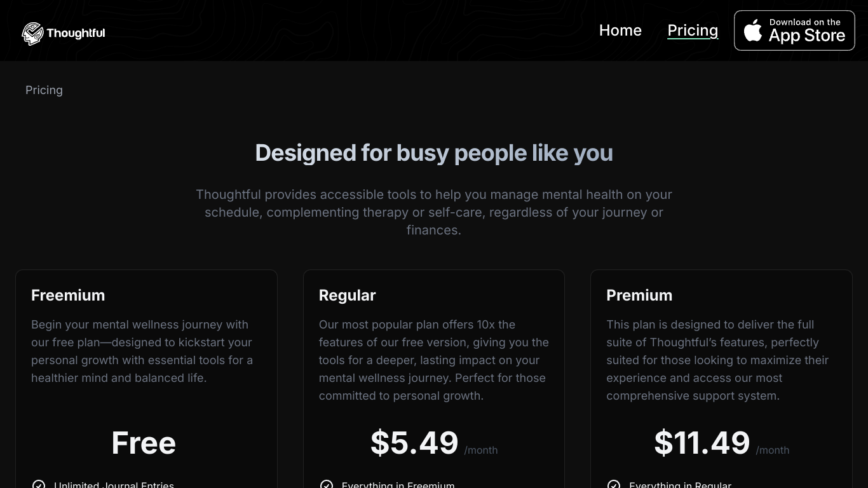The width and height of the screenshot is (868, 488).
Task: Select the Premium plan title
Action: (639, 295)
